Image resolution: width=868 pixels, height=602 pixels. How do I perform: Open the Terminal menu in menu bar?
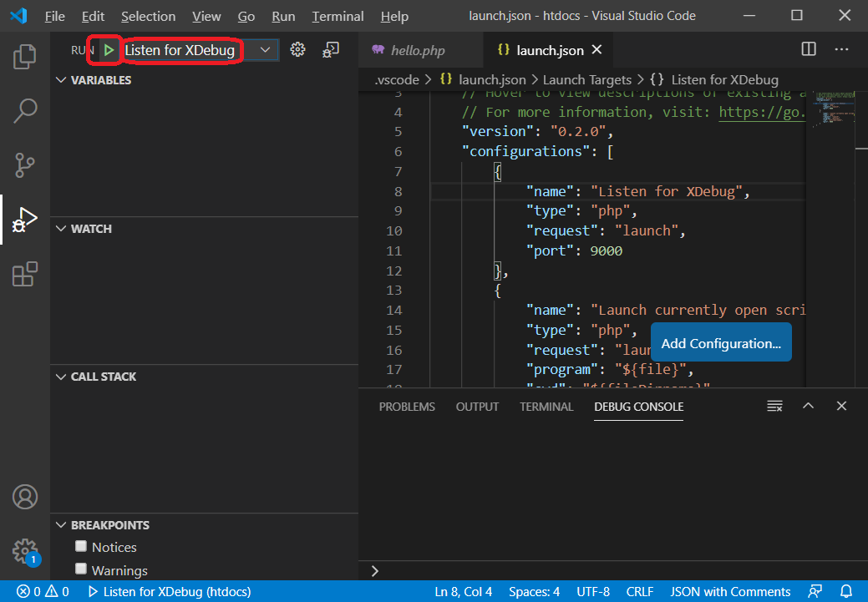[338, 17]
